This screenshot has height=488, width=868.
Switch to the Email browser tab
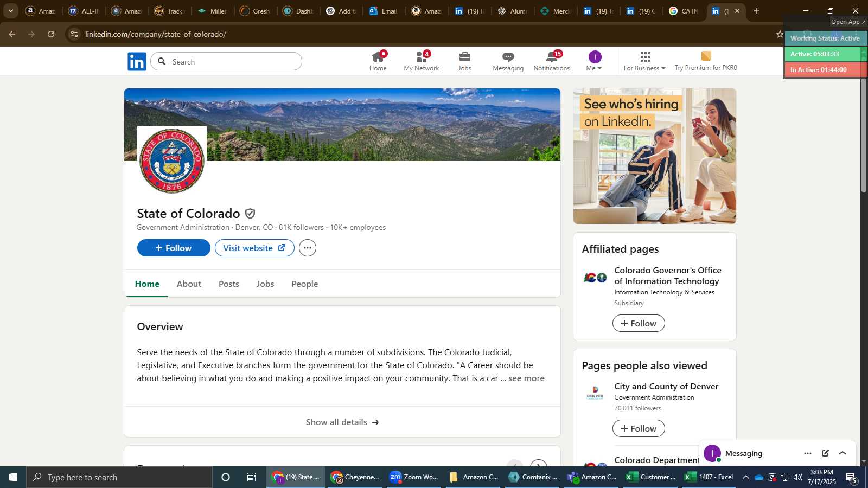(384, 11)
